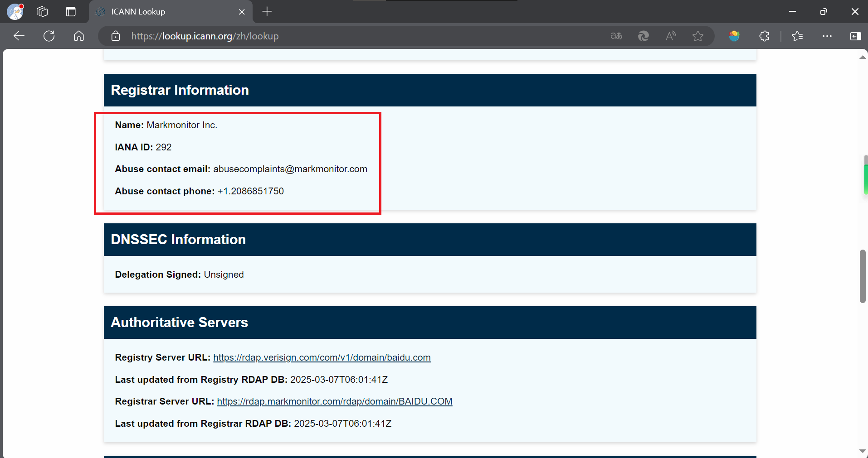868x458 pixels.
Task: Click the Edge swirl icon in address bar
Action: pyautogui.click(x=644, y=36)
